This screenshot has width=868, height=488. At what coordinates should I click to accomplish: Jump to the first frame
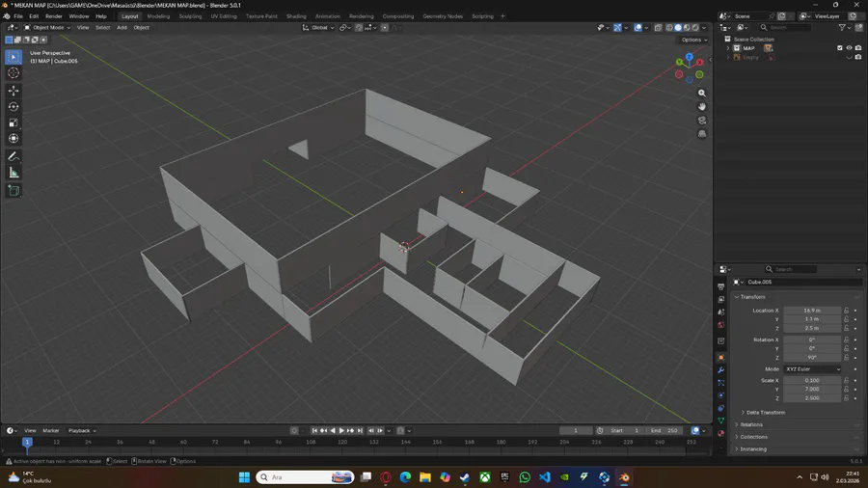314,430
